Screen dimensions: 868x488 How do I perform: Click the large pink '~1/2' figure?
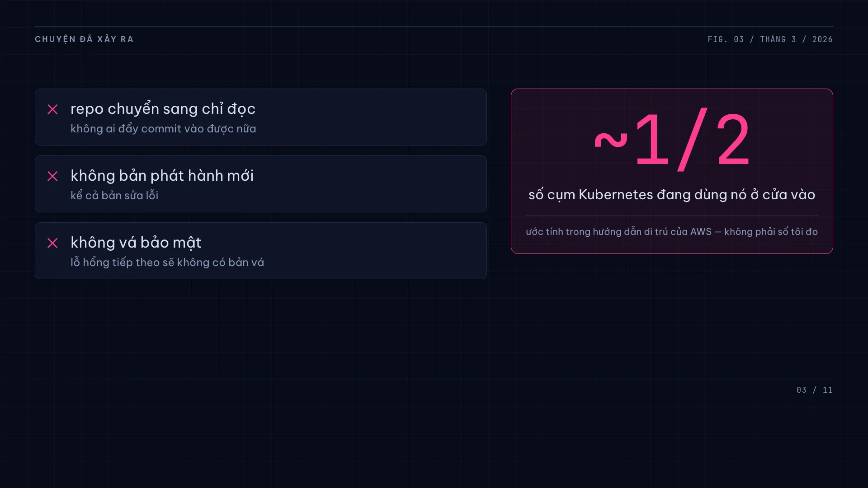672,140
